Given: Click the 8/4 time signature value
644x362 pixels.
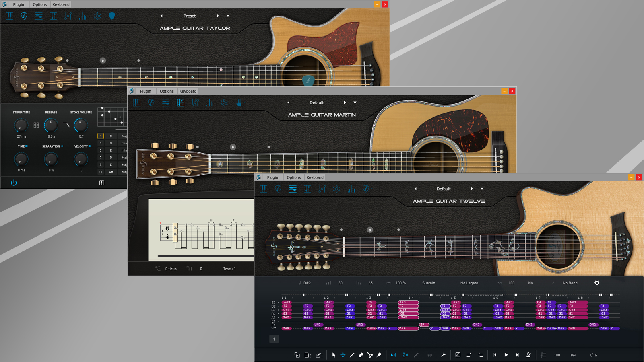Looking at the screenshot, I should click(574, 355).
